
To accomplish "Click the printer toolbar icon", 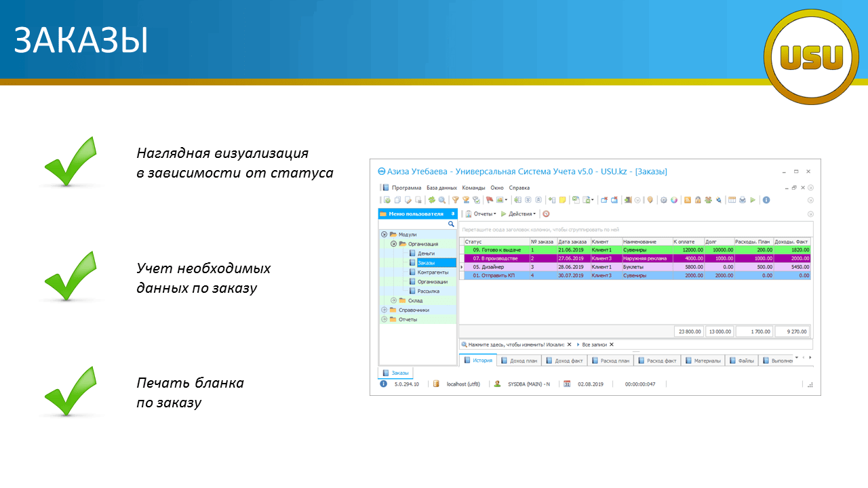I will coord(743,200).
